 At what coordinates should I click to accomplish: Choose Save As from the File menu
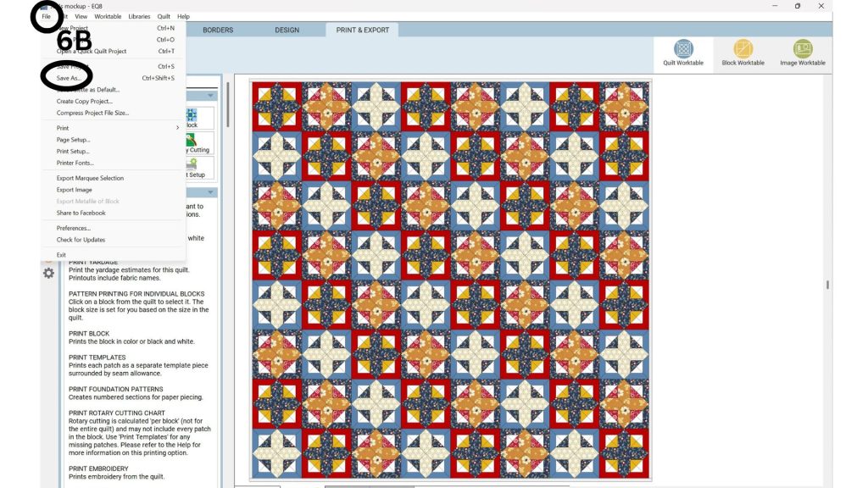(69, 78)
